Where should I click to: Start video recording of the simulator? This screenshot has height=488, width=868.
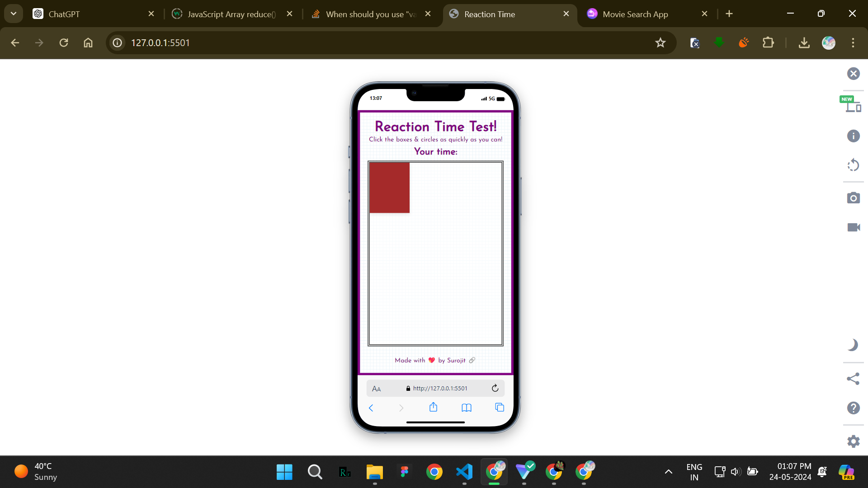tap(854, 227)
